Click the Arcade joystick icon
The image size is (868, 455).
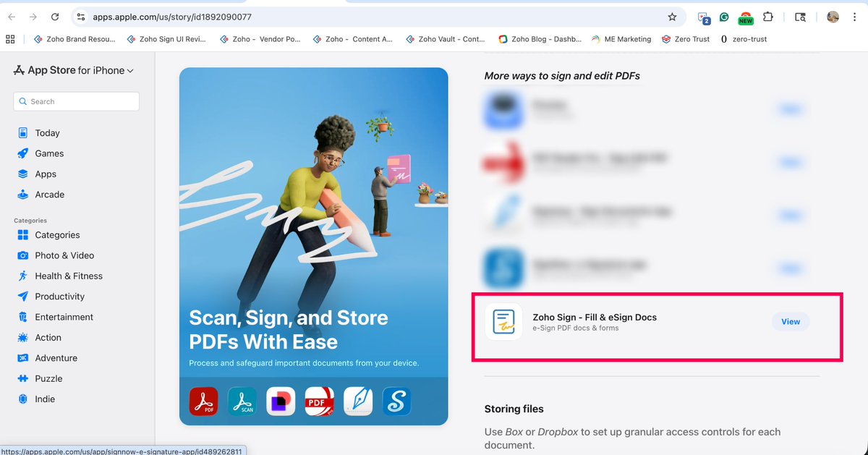click(x=23, y=195)
